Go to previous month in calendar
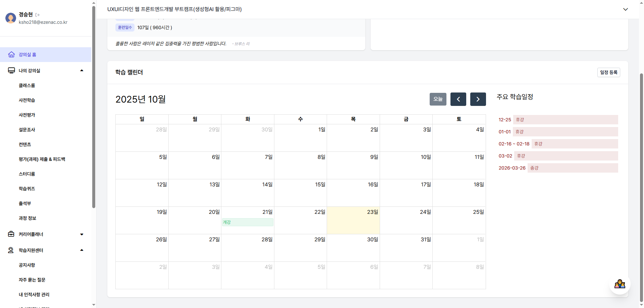The width and height of the screenshot is (644, 308). click(x=458, y=99)
